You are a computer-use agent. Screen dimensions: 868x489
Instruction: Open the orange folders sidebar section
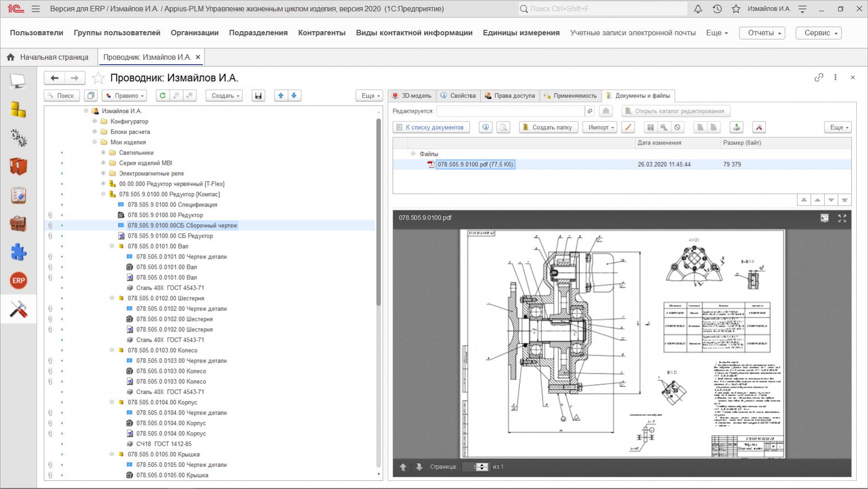(x=18, y=167)
